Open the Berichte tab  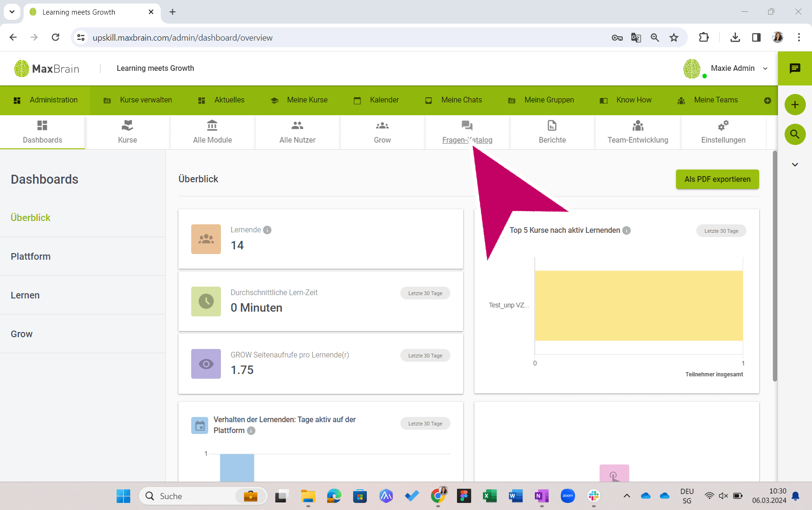(552, 132)
